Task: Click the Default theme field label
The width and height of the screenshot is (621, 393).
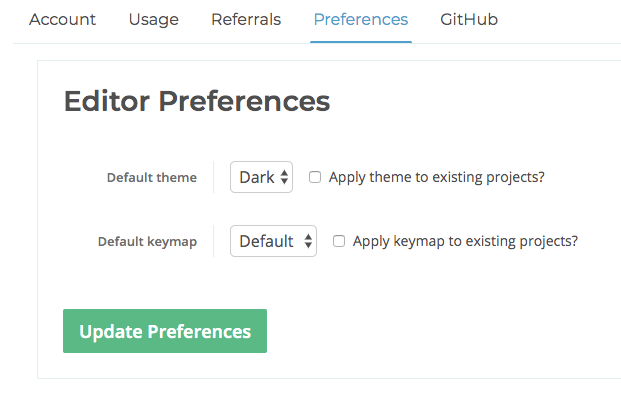Action: click(152, 177)
